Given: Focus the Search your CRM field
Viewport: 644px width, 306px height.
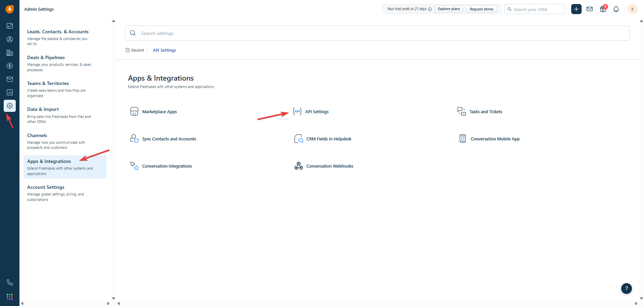Looking at the screenshot, I should point(535,9).
